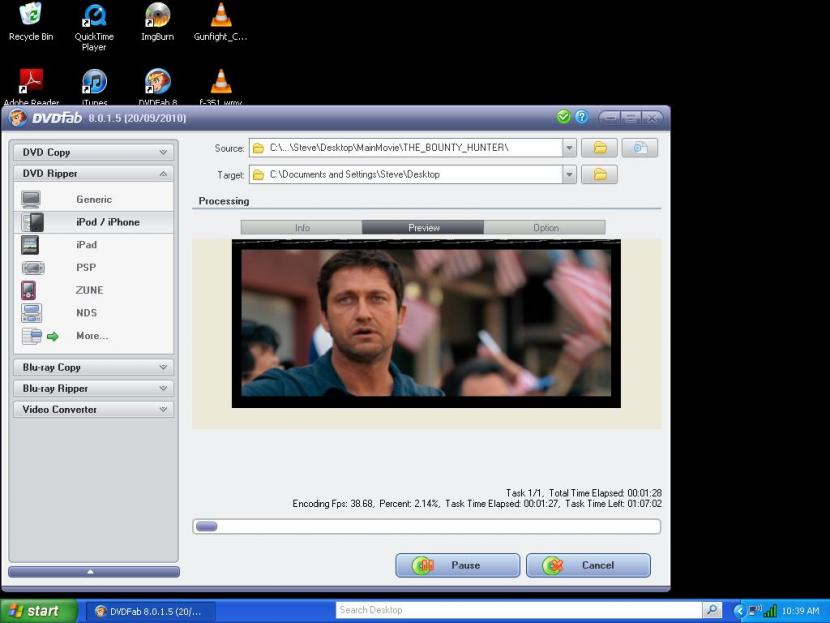Expand the Blu-ray Ripper section
This screenshot has height=623, width=830.
[x=93, y=389]
